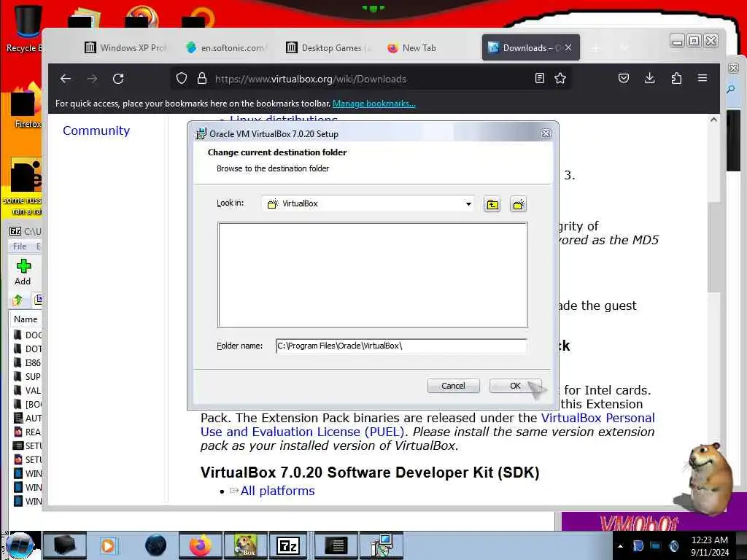Select the I386 row in 7-Zip
This screenshot has width=747, height=560.
pyautogui.click(x=28, y=363)
